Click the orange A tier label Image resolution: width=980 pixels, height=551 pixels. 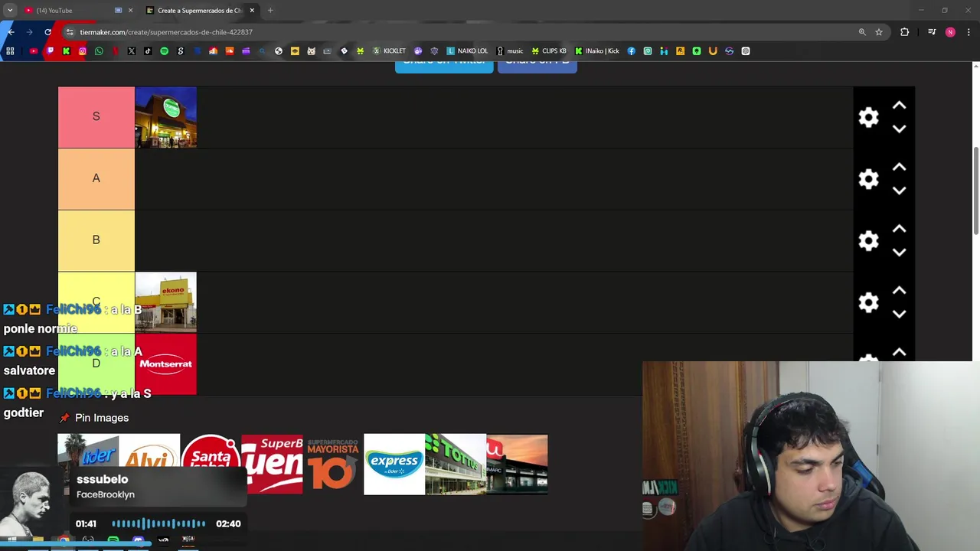96,179
